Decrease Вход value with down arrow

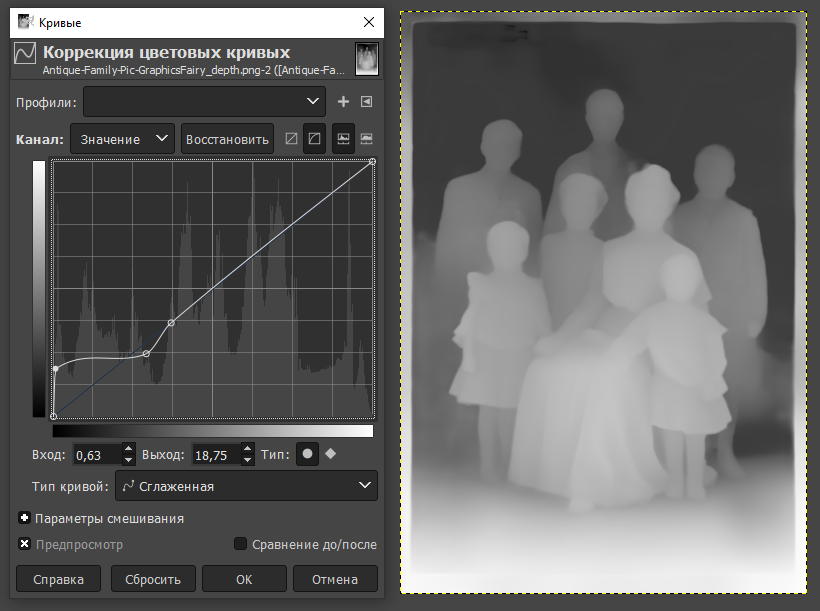[x=129, y=460]
